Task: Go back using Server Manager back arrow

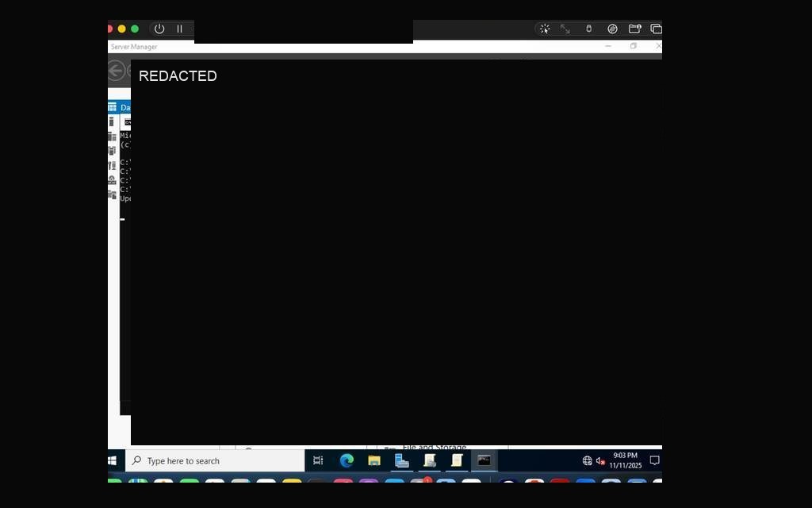Action: coord(116,71)
